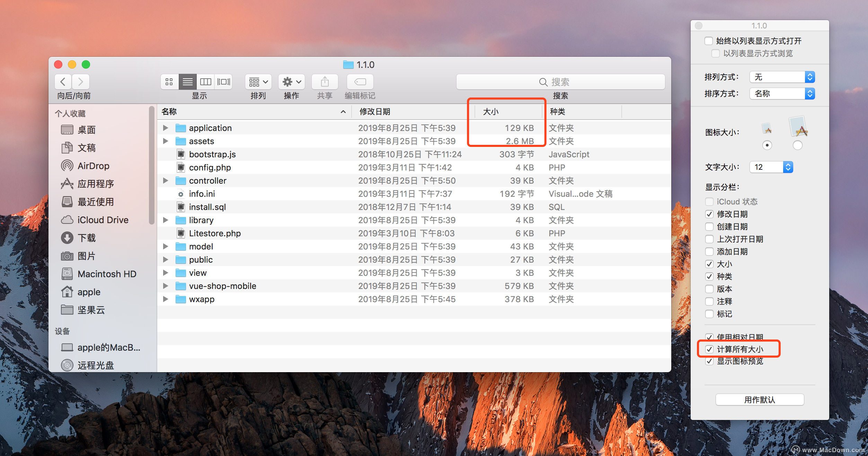The height and width of the screenshot is (456, 868).
Task: Open AirDrop in the sidebar
Action: tap(85, 166)
